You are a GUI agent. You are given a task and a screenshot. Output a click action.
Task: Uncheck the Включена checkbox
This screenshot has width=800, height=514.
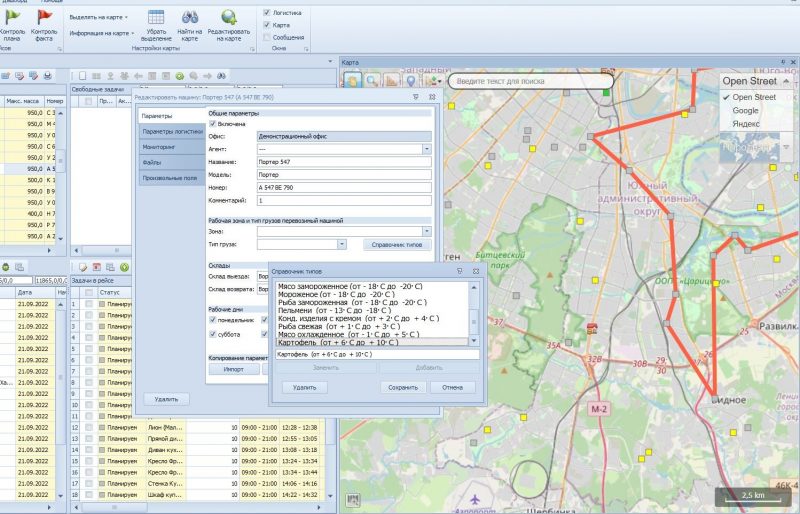pyautogui.click(x=213, y=124)
